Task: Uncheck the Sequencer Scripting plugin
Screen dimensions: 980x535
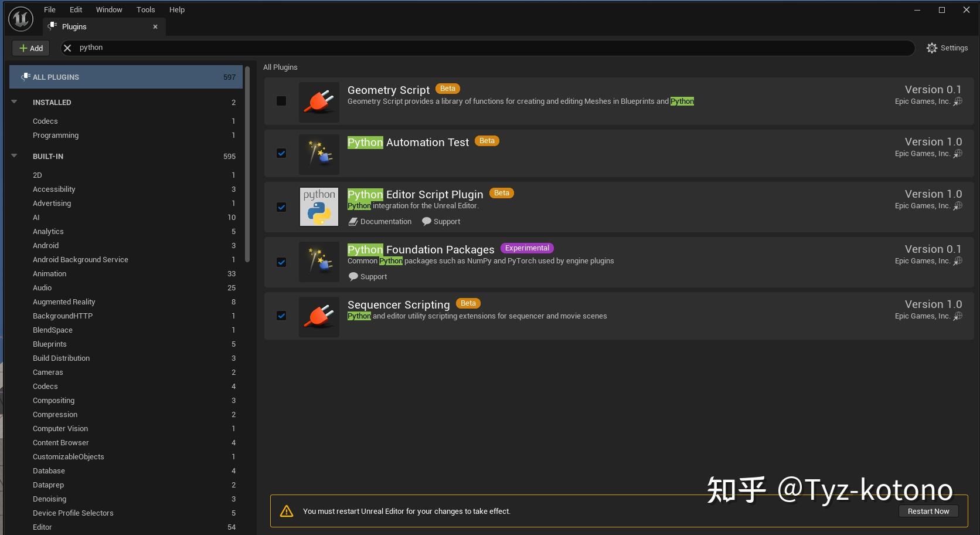Action: [281, 316]
